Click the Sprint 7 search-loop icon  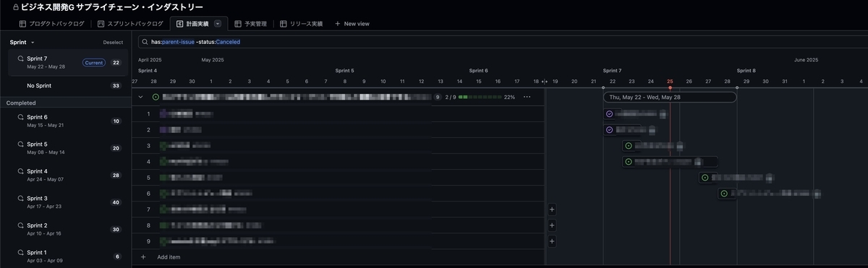[21, 59]
